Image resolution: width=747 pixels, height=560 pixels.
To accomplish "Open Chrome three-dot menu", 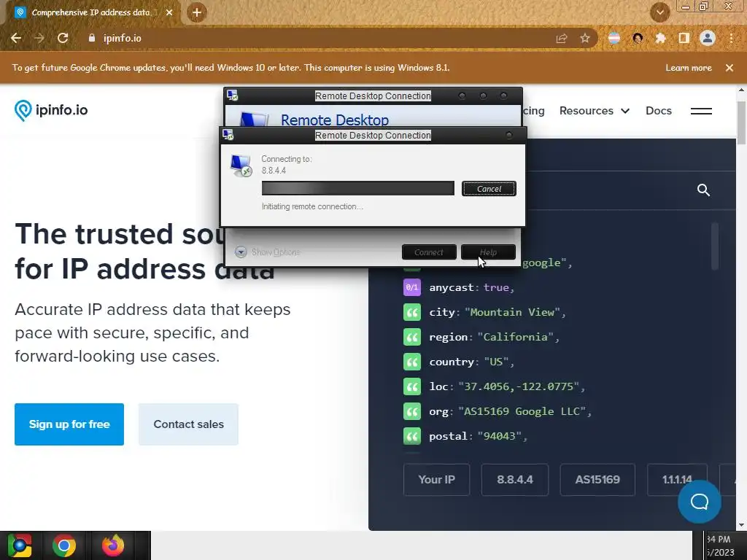I will coord(731,38).
